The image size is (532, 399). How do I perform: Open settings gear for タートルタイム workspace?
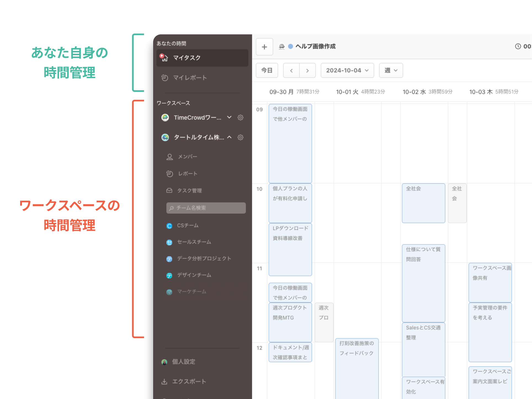pyautogui.click(x=240, y=137)
